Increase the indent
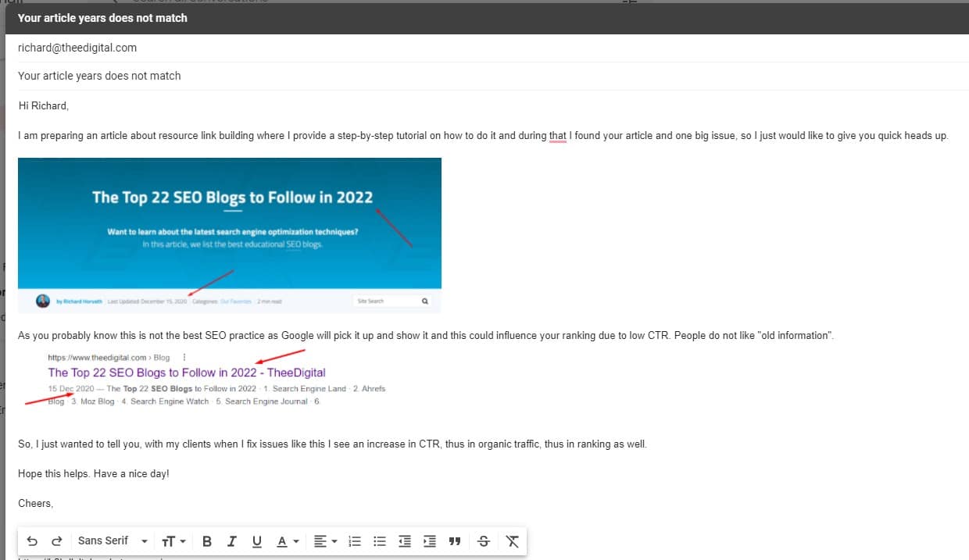 [430, 540]
